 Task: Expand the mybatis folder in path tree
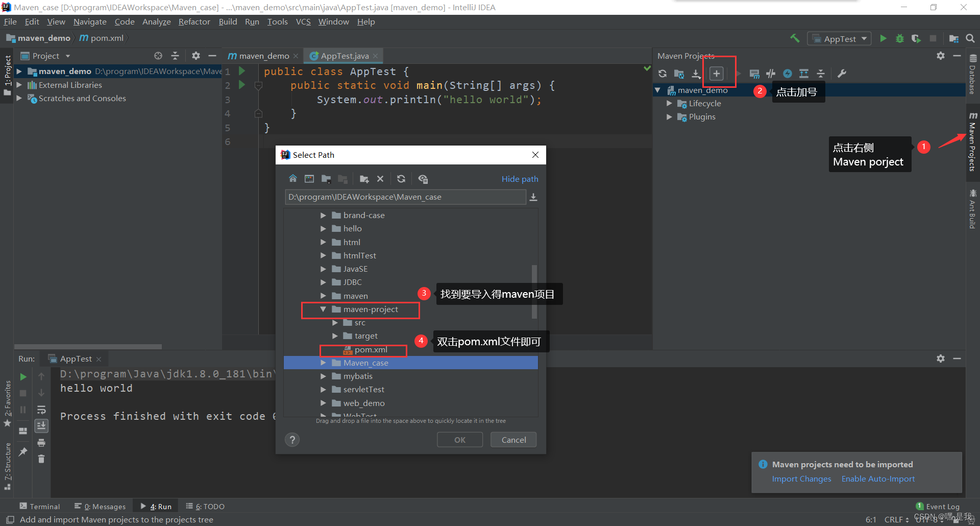[x=323, y=376]
